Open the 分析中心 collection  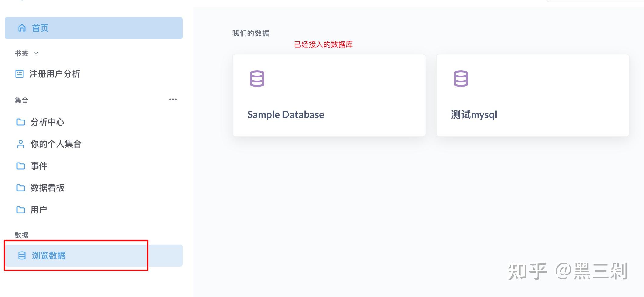pos(48,122)
